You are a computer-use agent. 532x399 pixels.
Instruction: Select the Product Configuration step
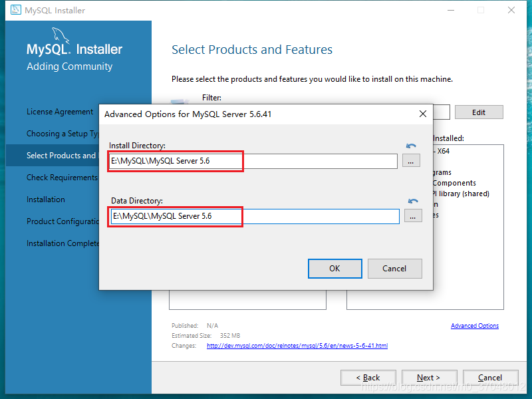[x=63, y=221]
